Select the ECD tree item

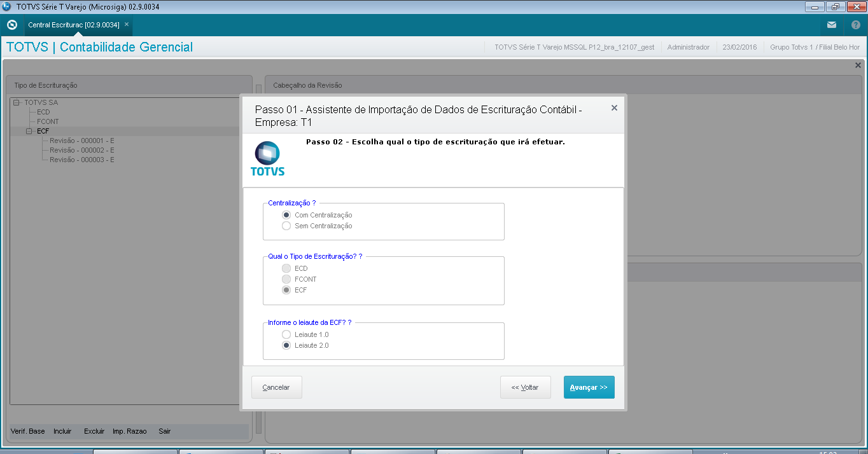(43, 112)
